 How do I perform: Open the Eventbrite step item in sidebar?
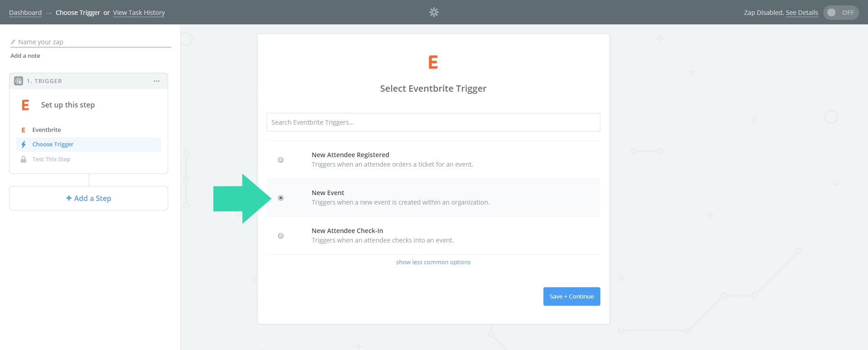[47, 130]
